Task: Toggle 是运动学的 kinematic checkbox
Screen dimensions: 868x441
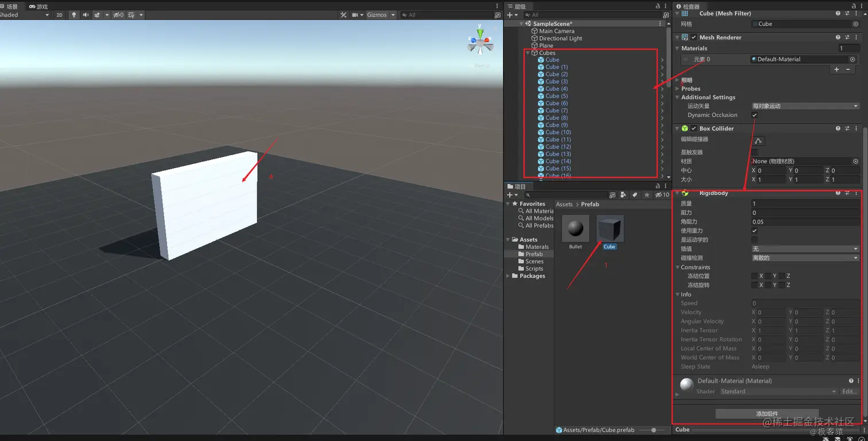Action: tap(754, 240)
